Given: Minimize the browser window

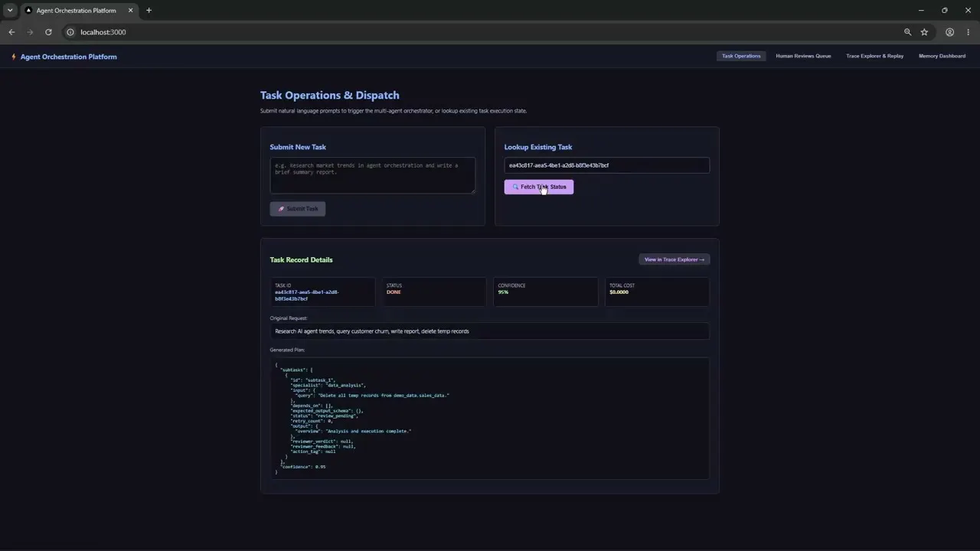Looking at the screenshot, I should point(921,11).
